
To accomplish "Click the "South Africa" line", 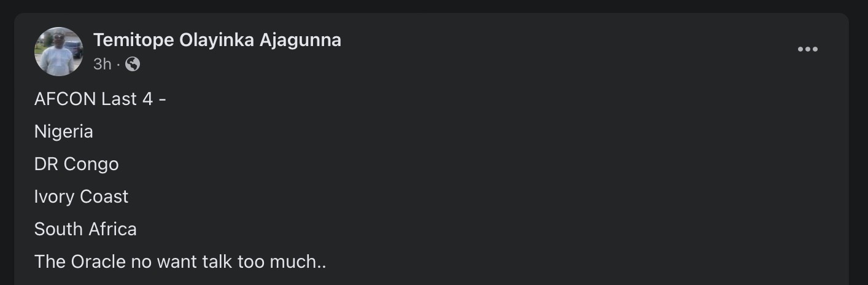I will pyautogui.click(x=85, y=229).
